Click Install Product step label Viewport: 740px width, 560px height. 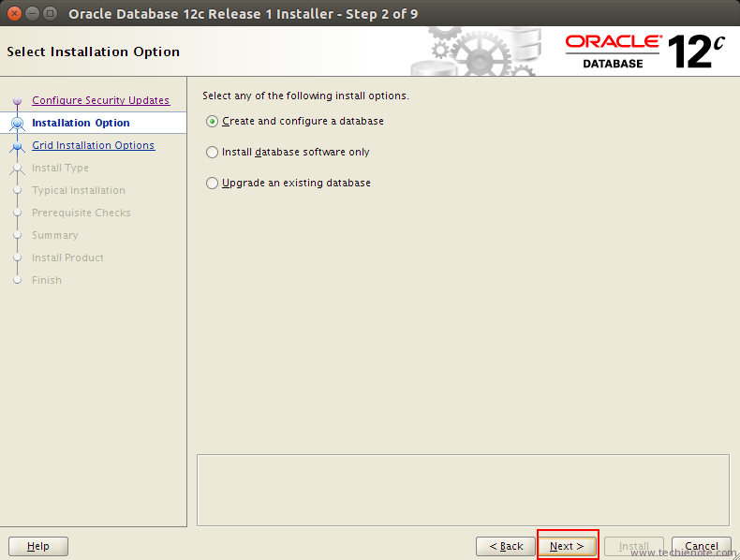tap(67, 258)
